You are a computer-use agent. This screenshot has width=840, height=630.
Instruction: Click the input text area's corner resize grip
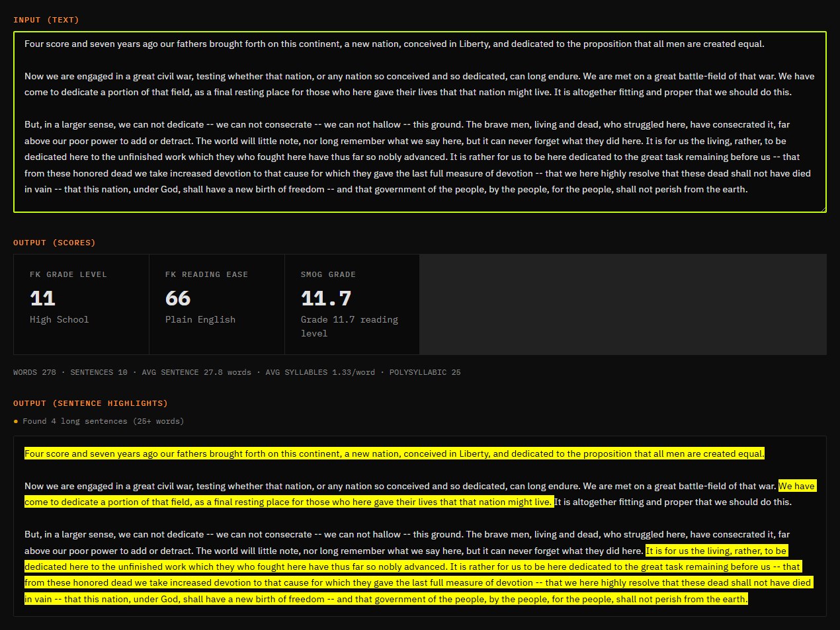[x=822, y=208]
